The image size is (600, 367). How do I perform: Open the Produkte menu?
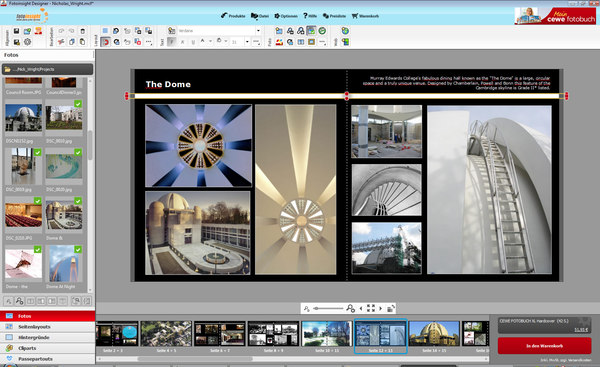tap(233, 16)
